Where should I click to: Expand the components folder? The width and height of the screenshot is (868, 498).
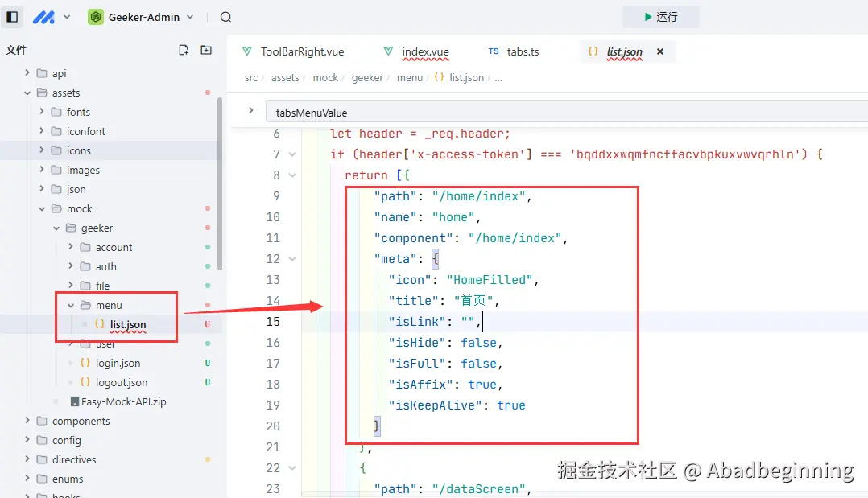tap(27, 421)
